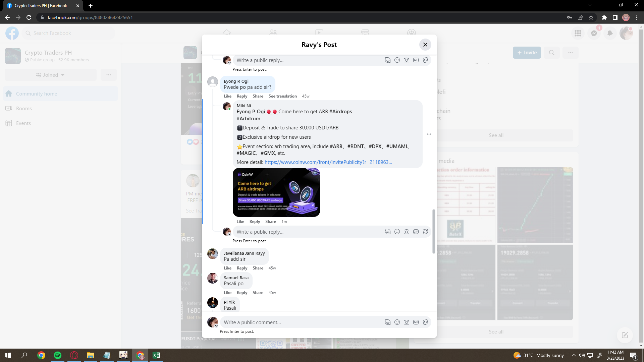Insert avatar sticker in bottom comment box

387,322
